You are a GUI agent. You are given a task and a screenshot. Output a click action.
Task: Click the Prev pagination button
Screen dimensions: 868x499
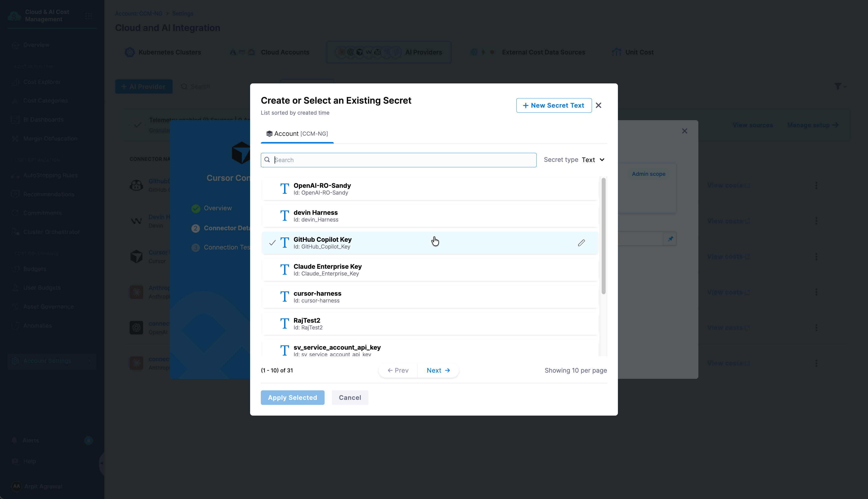(x=398, y=370)
